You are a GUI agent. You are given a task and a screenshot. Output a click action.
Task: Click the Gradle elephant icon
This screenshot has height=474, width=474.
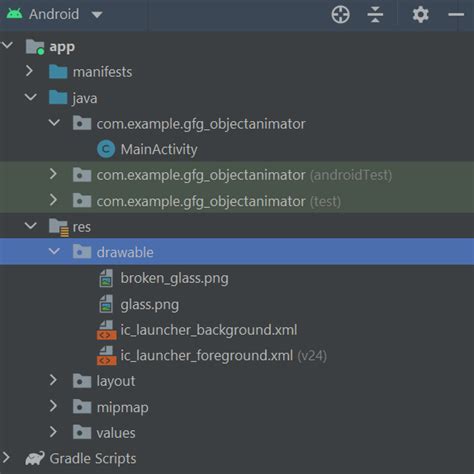point(35,459)
